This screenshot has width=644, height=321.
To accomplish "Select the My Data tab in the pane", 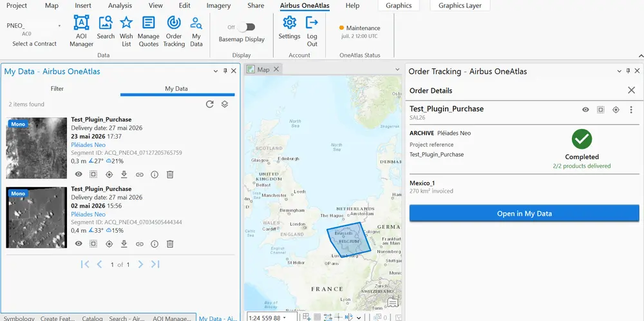I will [x=176, y=88].
